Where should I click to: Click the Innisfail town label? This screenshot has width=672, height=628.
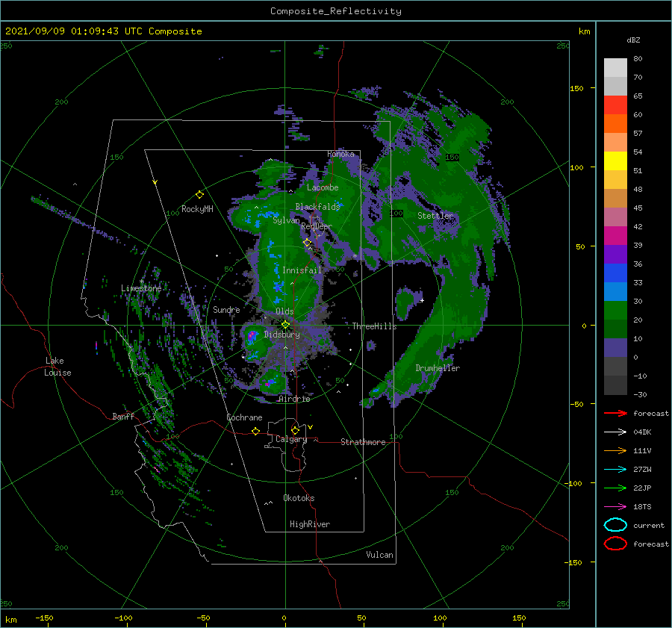coord(302,270)
